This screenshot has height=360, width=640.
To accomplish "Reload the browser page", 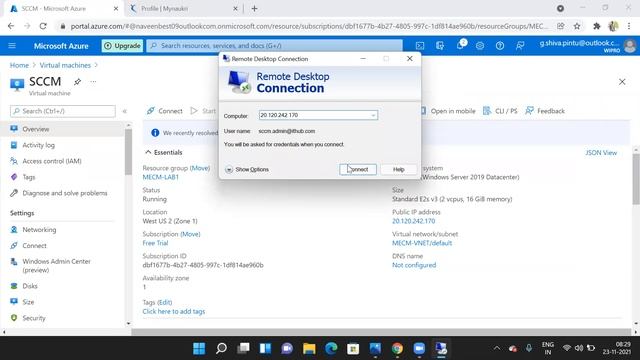I will click(x=43, y=26).
